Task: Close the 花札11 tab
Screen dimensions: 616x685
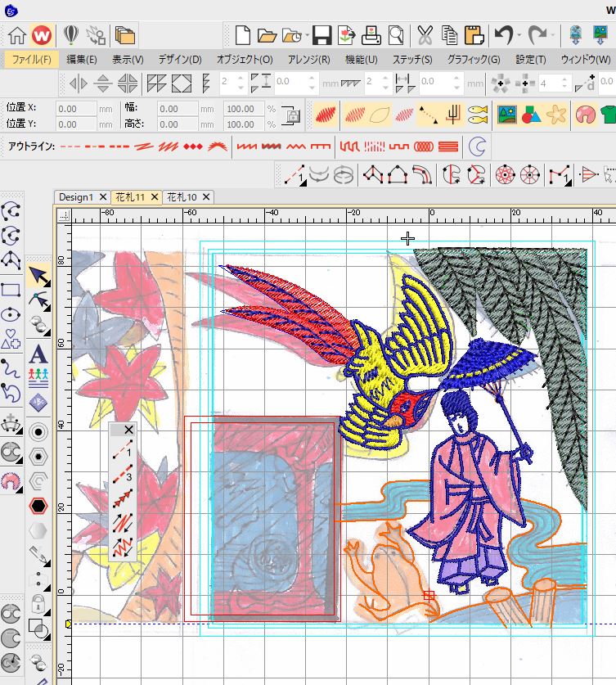Action: 155,197
